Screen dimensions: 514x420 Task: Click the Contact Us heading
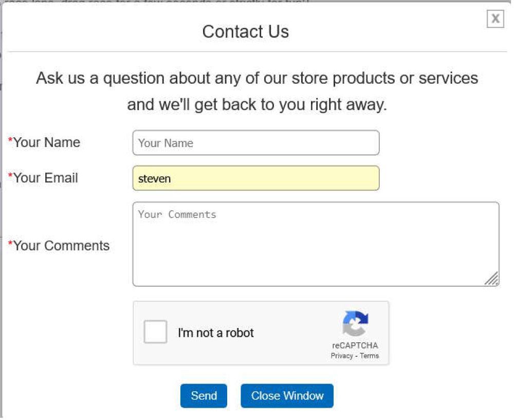245,31
